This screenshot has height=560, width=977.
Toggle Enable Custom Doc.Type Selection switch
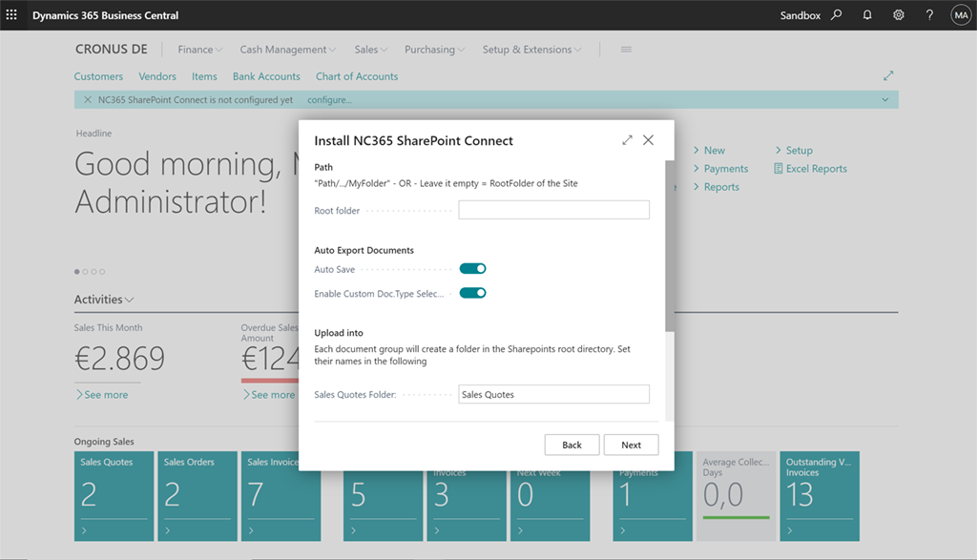point(473,293)
